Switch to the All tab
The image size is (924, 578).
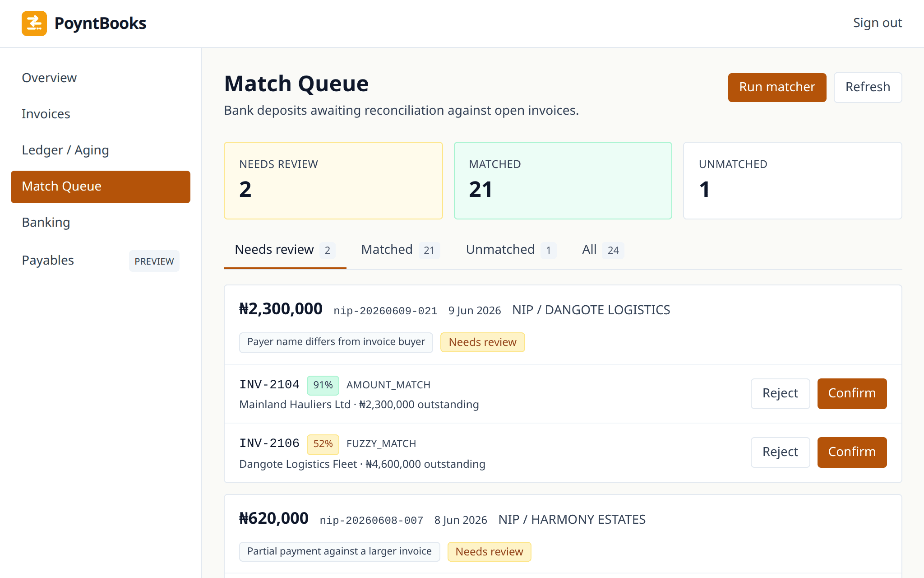[x=603, y=250]
